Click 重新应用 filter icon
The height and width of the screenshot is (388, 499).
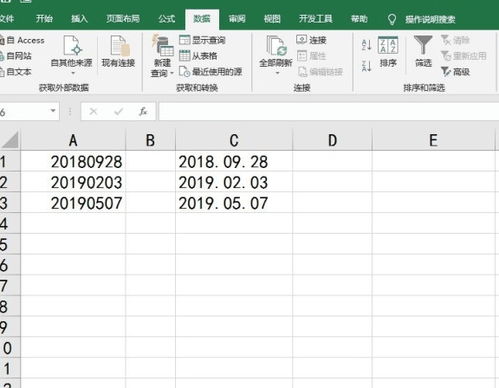[x=446, y=56]
